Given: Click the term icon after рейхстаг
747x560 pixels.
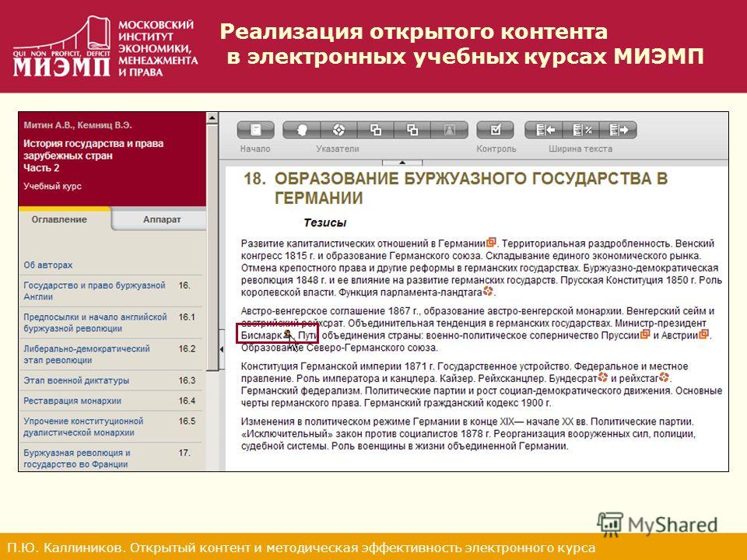Looking at the screenshot, I should tap(664, 377).
